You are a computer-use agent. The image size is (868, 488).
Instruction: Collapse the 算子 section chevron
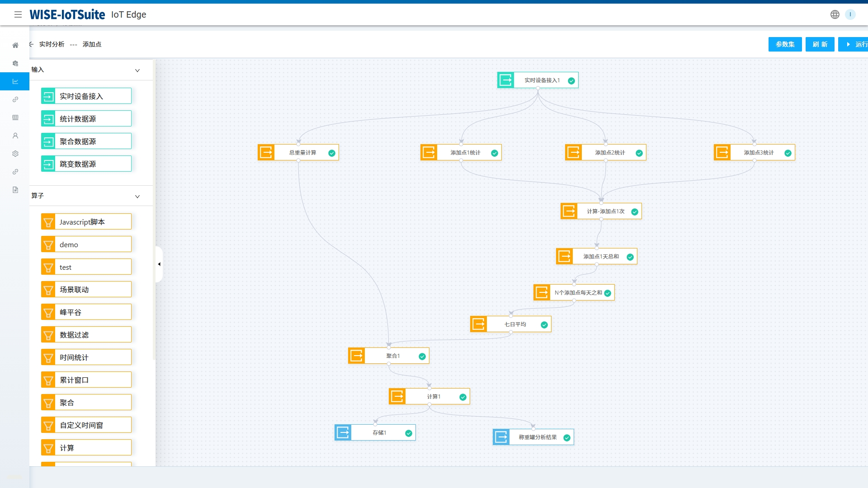pos(137,197)
